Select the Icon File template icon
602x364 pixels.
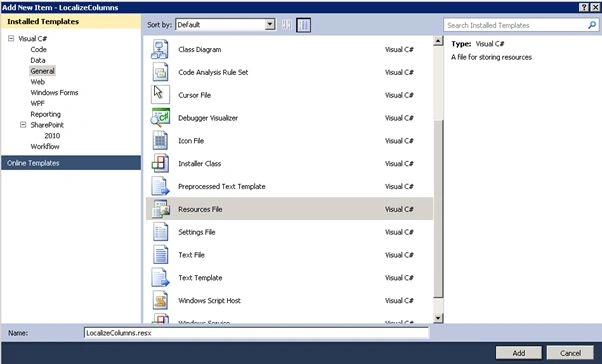160,140
